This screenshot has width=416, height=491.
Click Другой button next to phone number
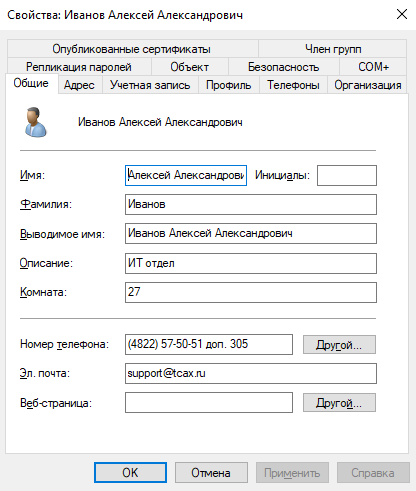[x=339, y=344]
